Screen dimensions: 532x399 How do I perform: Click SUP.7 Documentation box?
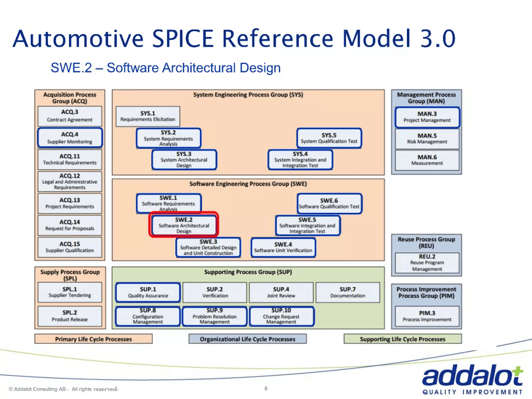(348, 293)
